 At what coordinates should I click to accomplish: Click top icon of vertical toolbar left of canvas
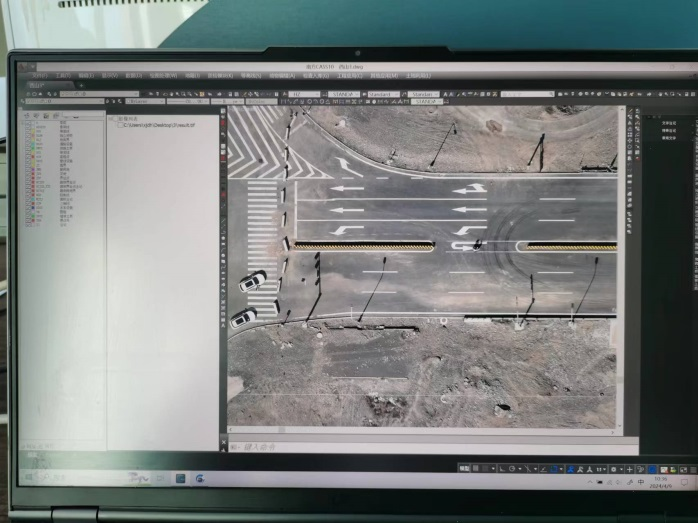[223, 113]
